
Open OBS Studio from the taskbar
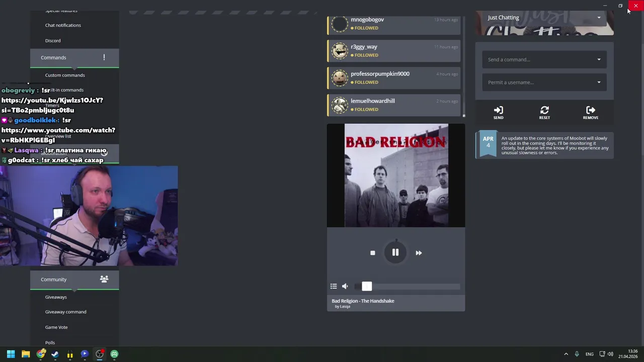[x=100, y=354]
